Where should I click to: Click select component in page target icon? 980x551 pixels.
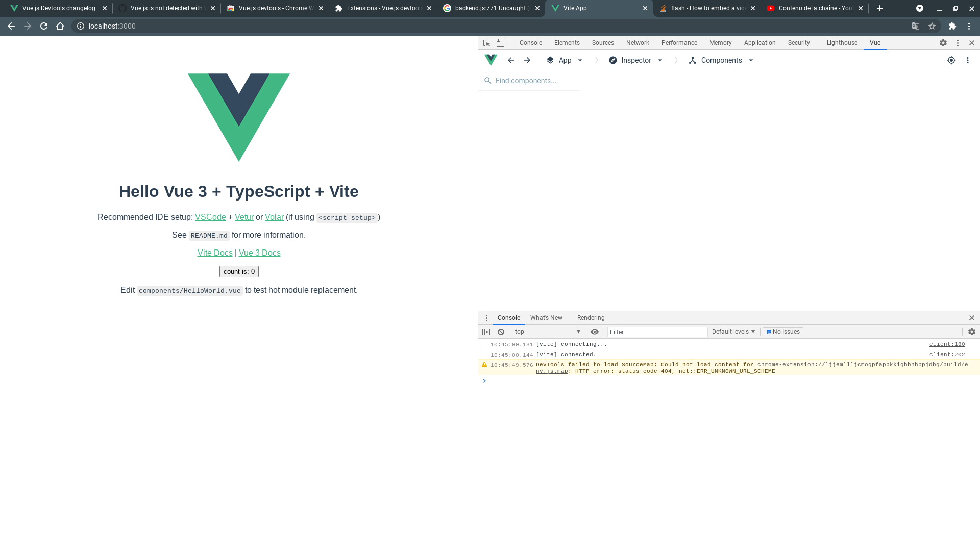951,60
